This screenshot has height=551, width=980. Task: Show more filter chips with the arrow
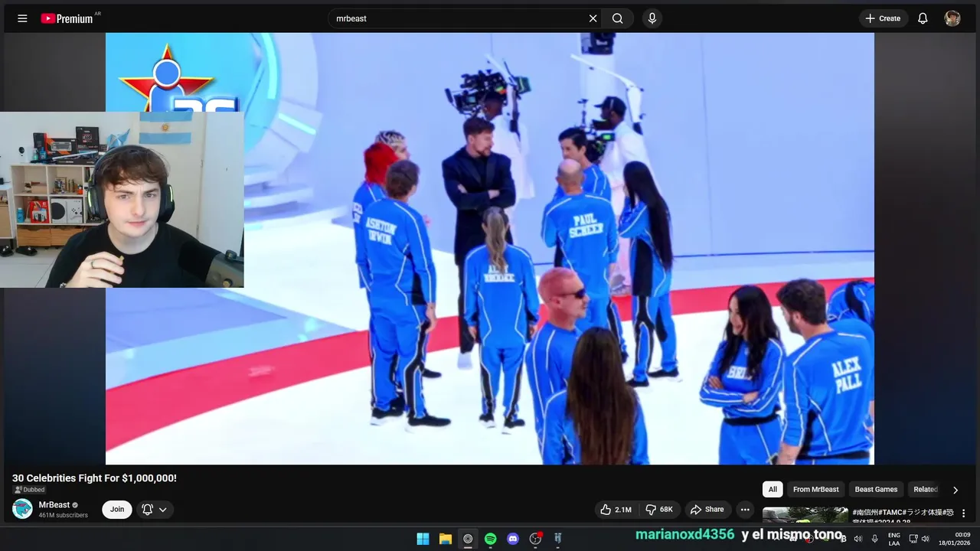pyautogui.click(x=955, y=490)
